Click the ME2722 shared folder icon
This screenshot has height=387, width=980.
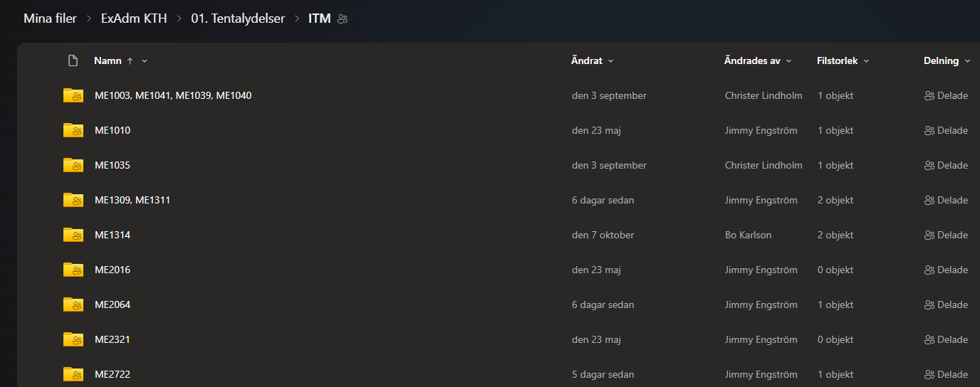tap(73, 374)
